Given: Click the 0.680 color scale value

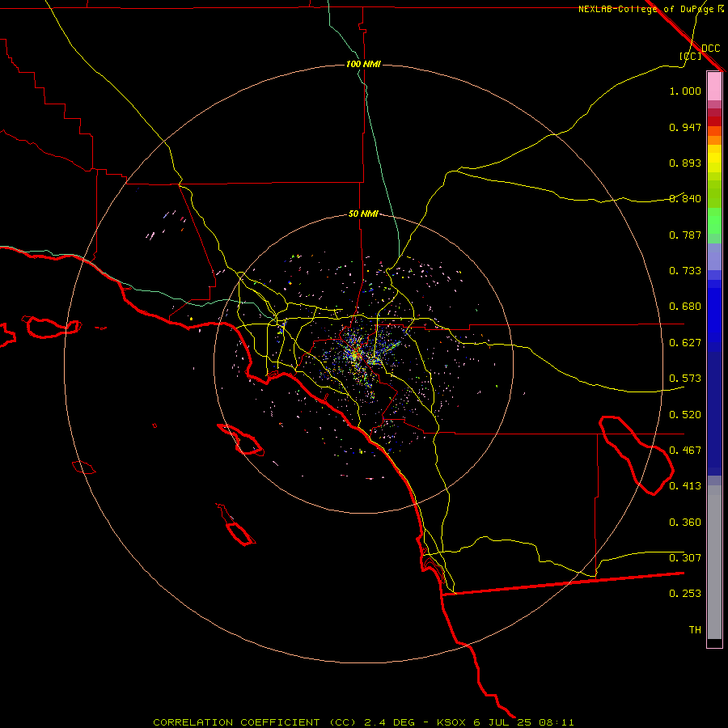Looking at the screenshot, I should [x=685, y=307].
